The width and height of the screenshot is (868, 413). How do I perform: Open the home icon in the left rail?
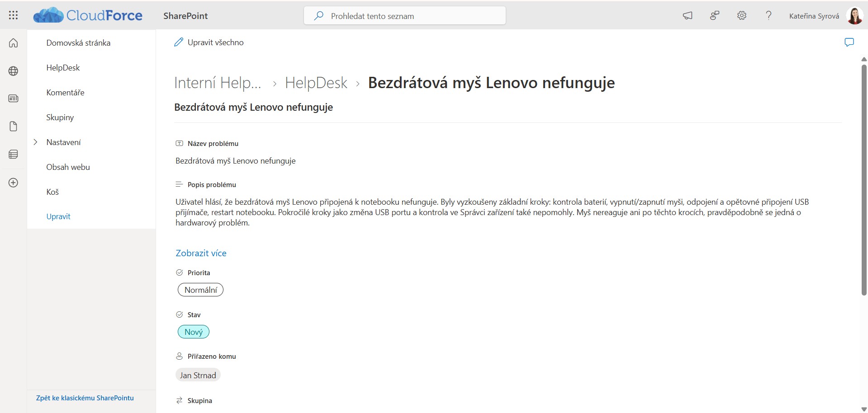click(x=14, y=43)
